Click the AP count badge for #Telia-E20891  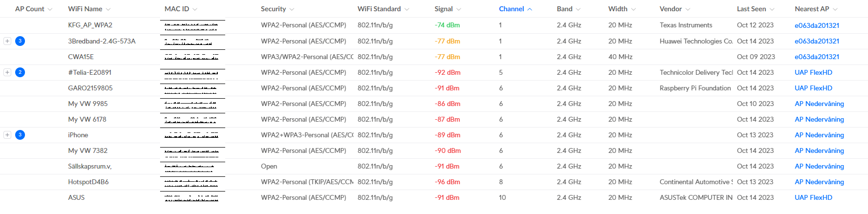(20, 72)
